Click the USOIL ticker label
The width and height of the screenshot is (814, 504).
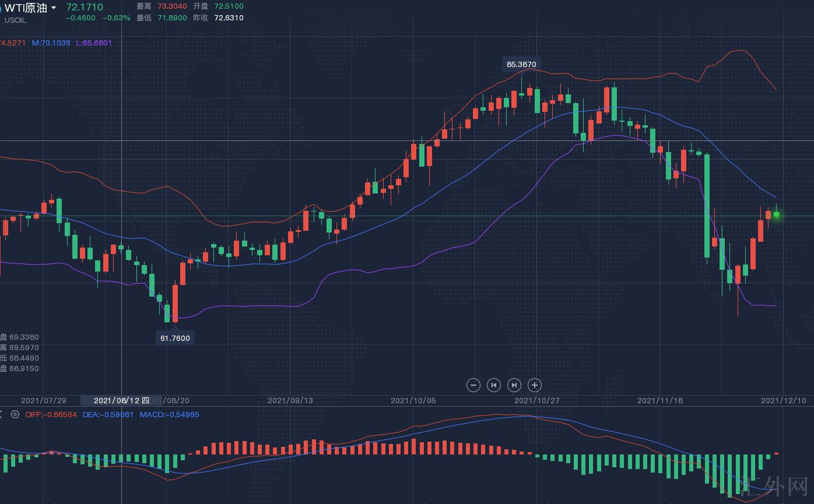[15, 20]
